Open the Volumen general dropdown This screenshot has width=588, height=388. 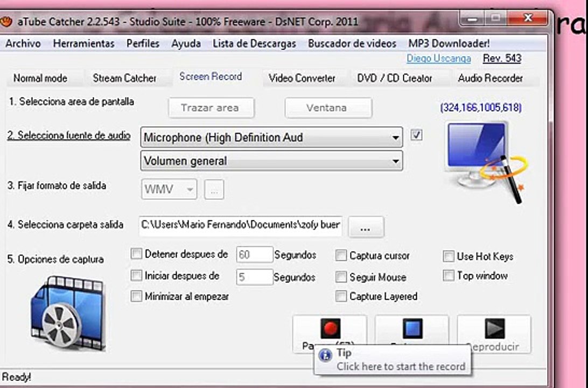271,161
